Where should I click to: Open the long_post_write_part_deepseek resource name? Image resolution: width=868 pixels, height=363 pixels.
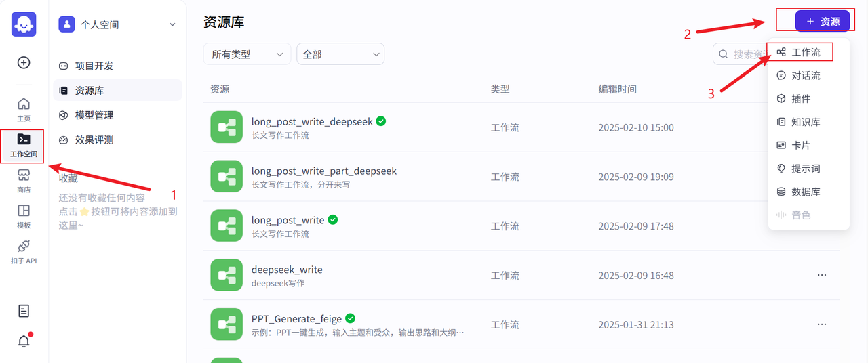click(324, 171)
